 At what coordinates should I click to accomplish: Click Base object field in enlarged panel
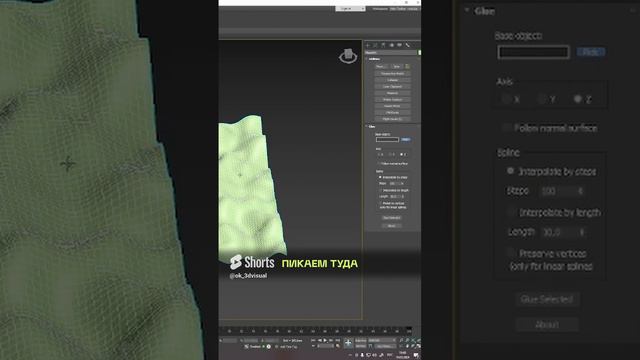[533, 52]
